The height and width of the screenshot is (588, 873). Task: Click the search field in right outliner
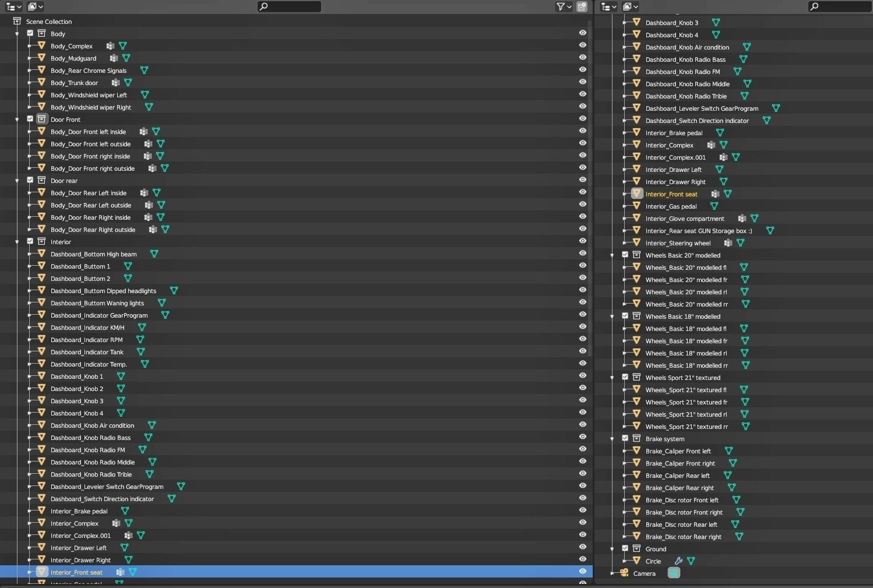(x=840, y=6)
